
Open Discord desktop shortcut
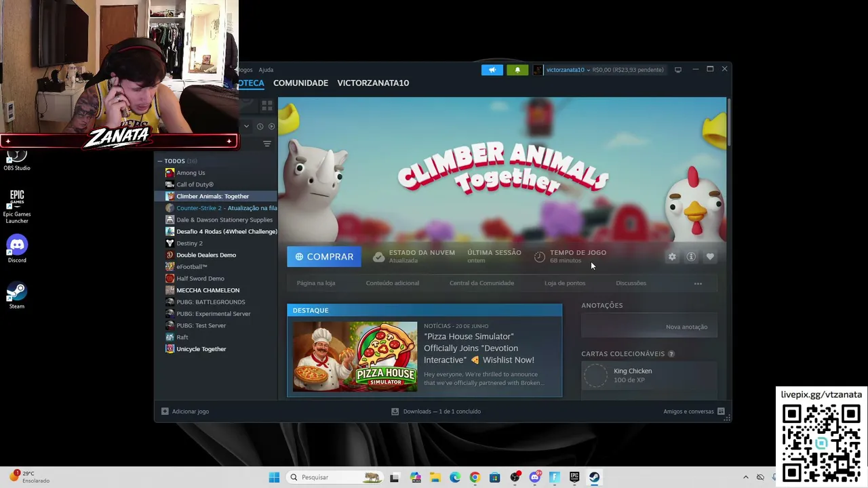tap(17, 249)
